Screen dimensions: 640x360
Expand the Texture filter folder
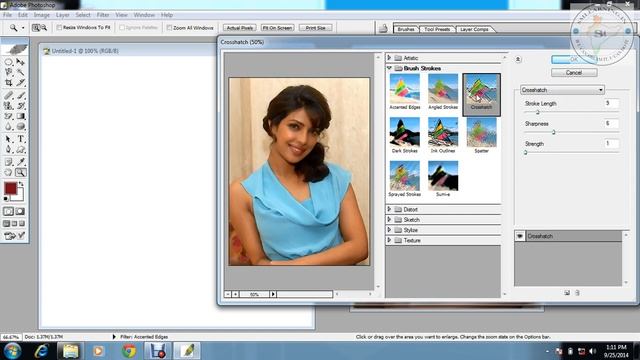[x=389, y=240]
